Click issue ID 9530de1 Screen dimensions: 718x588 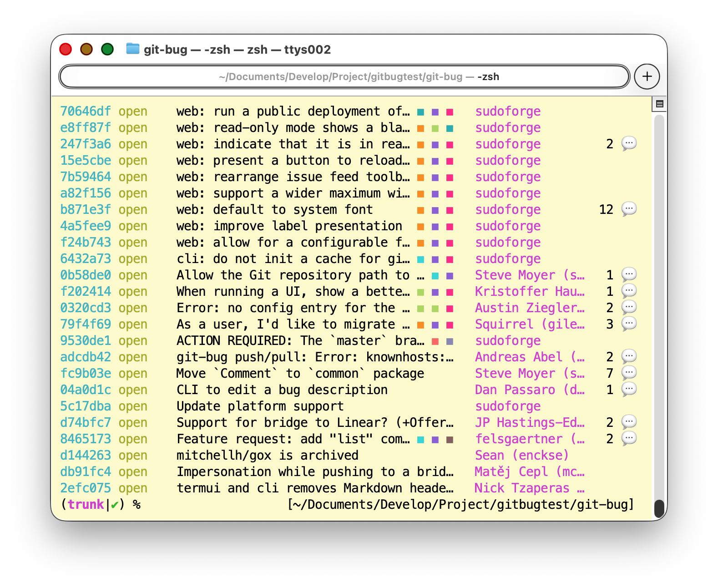(86, 340)
